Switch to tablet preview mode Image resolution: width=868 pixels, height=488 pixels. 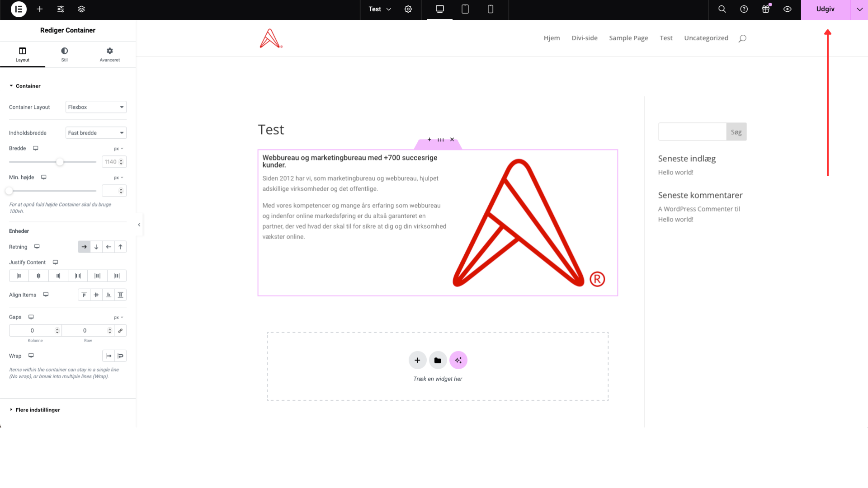click(x=465, y=9)
